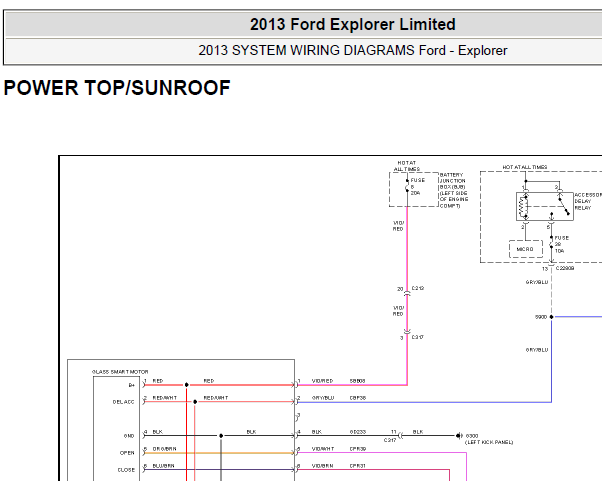This screenshot has width=602, height=481.
Task: Click 'C217' connector label beside pin 3
Action: pos(418,337)
